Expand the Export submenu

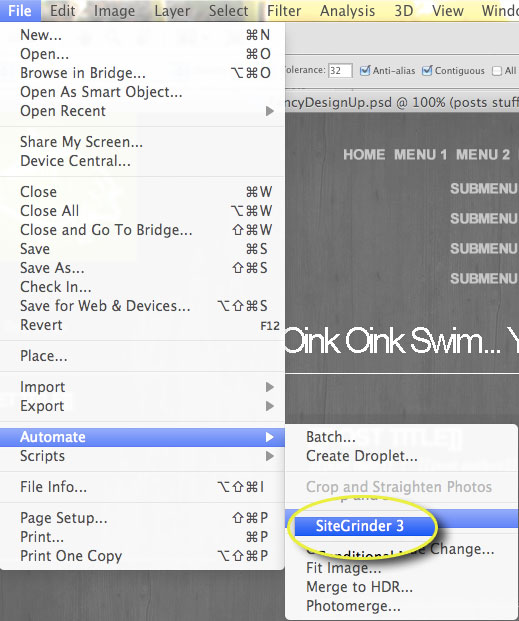click(x=142, y=406)
